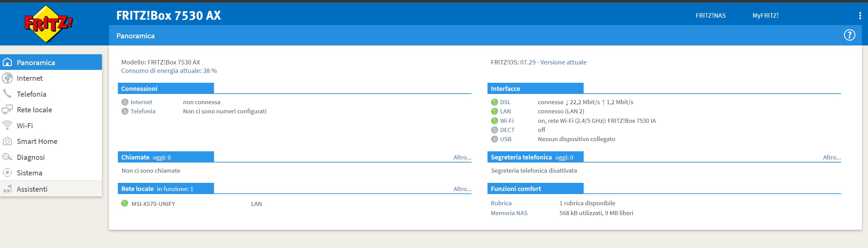Click the Sistema settings icon
The height and width of the screenshot is (248, 868).
coord(7,173)
